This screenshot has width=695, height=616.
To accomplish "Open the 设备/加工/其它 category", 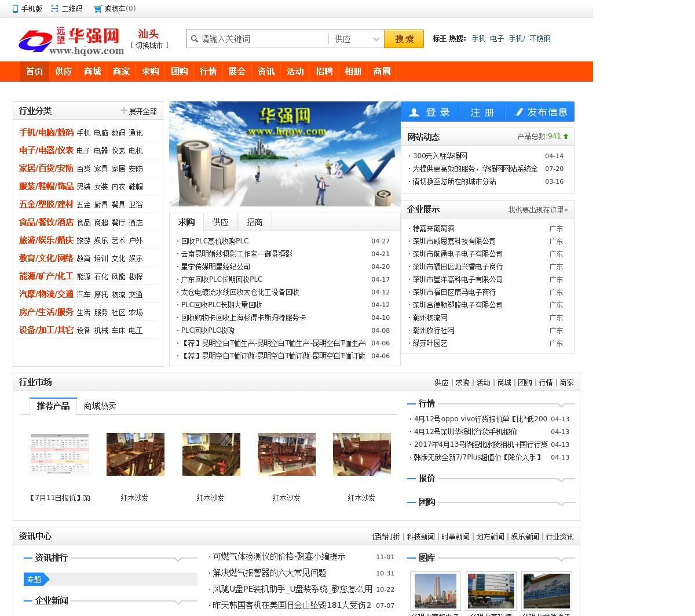I will click(46, 330).
